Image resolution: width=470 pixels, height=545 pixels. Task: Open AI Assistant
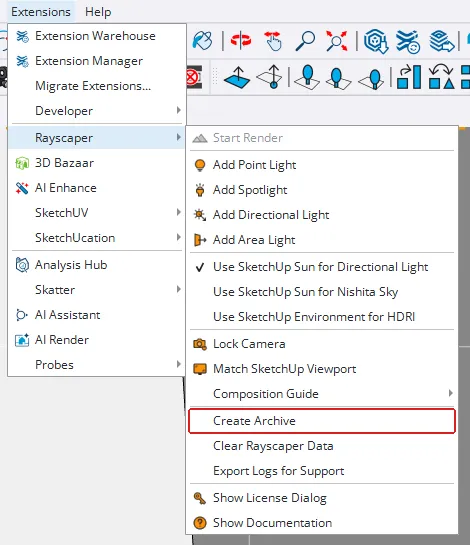point(97,315)
